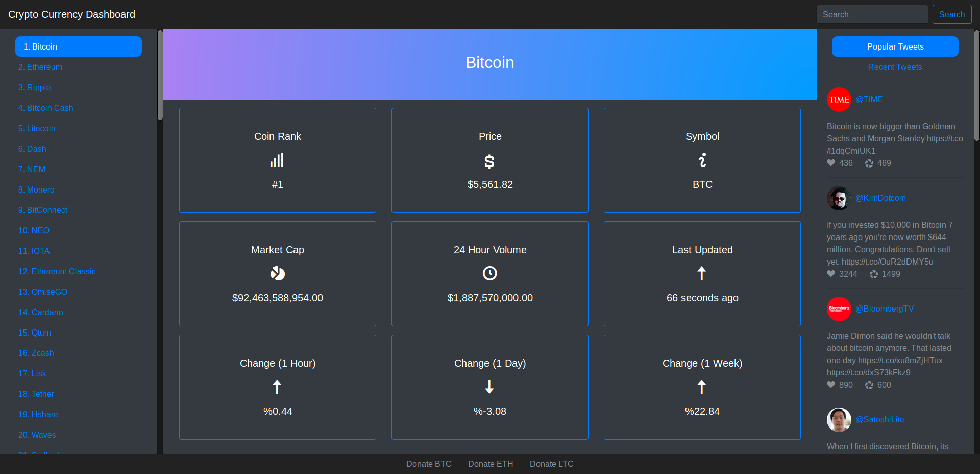Click the tweets panel scrollbar

(x=977, y=85)
